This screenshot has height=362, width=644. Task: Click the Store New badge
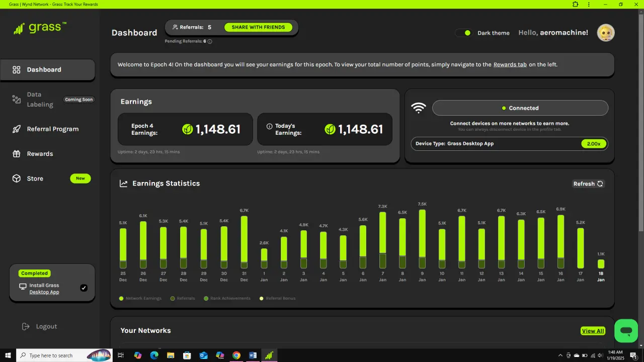(x=80, y=178)
